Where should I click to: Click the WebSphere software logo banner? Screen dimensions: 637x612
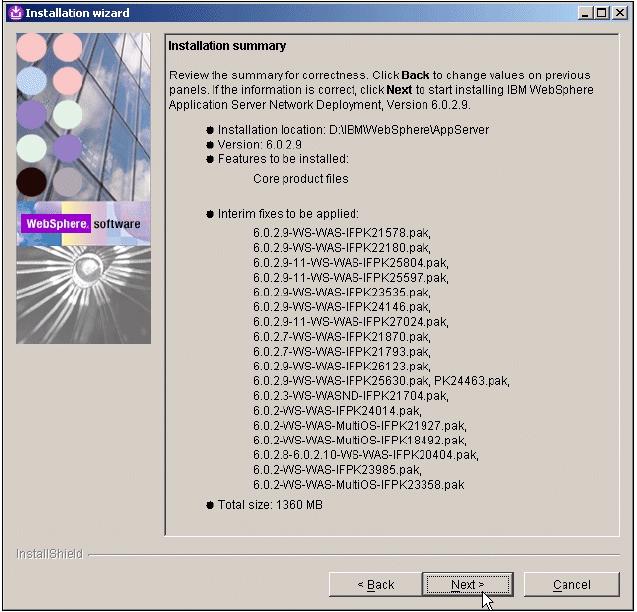83,224
